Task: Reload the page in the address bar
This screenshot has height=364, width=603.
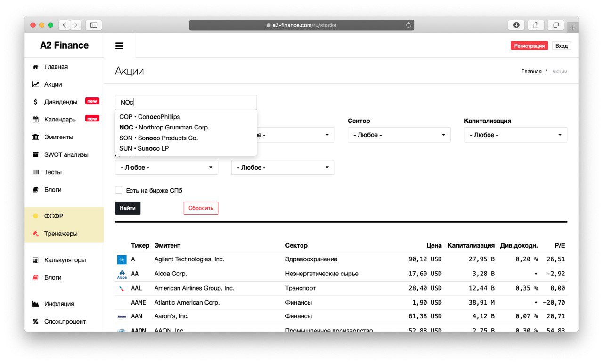Action: click(408, 25)
